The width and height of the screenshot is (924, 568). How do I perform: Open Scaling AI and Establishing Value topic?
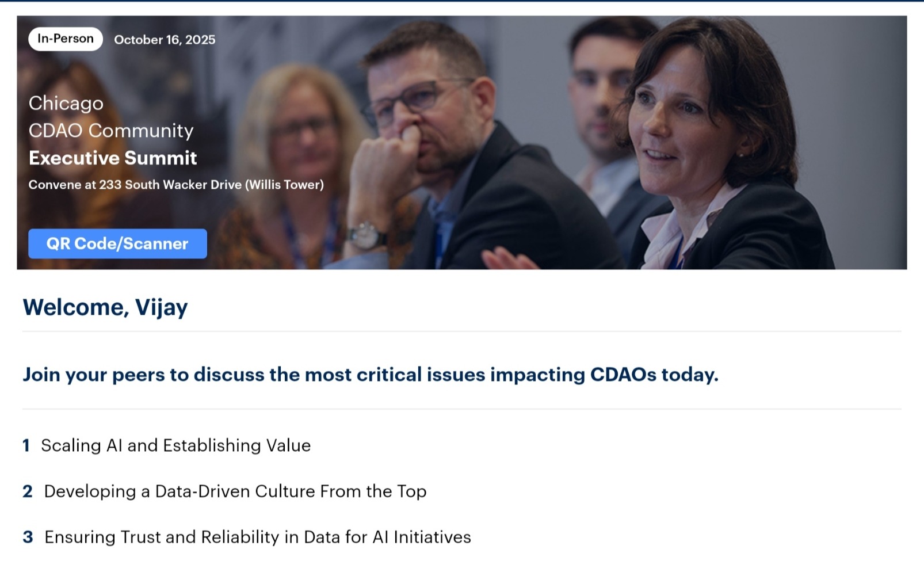click(x=175, y=445)
